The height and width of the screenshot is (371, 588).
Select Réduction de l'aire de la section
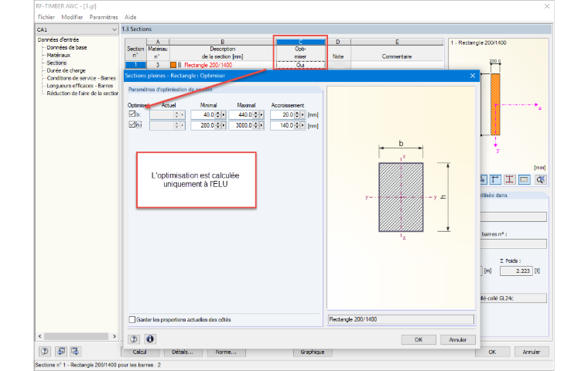82,94
